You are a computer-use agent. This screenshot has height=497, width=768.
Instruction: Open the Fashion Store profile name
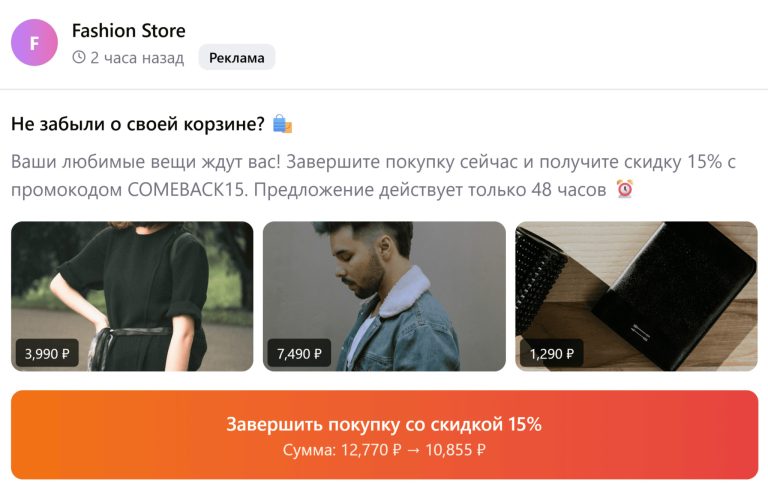pyautogui.click(x=129, y=31)
